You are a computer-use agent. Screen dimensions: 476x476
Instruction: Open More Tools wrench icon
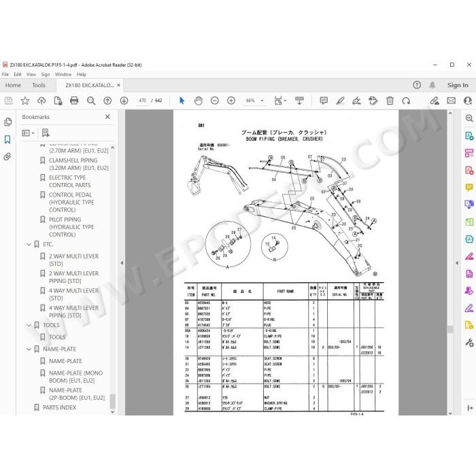pyautogui.click(x=469, y=343)
